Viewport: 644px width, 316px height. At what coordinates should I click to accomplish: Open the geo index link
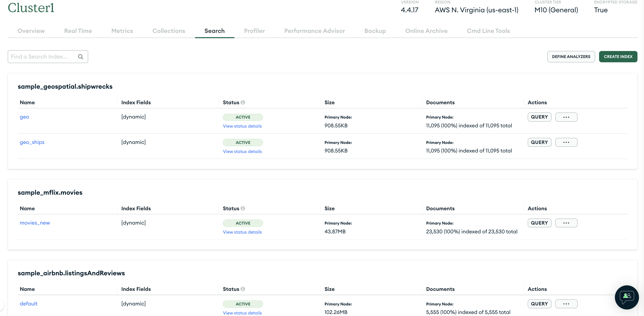pos(24,117)
